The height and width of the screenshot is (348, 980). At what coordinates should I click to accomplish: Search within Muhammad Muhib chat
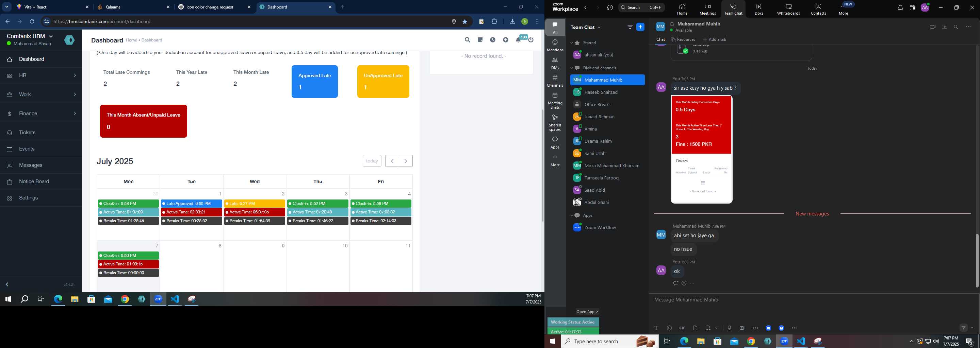point(956,27)
